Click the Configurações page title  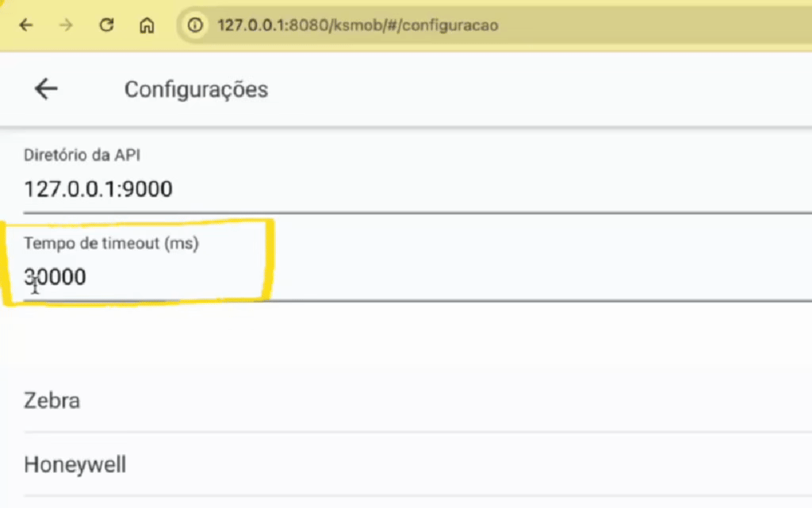[x=196, y=90]
